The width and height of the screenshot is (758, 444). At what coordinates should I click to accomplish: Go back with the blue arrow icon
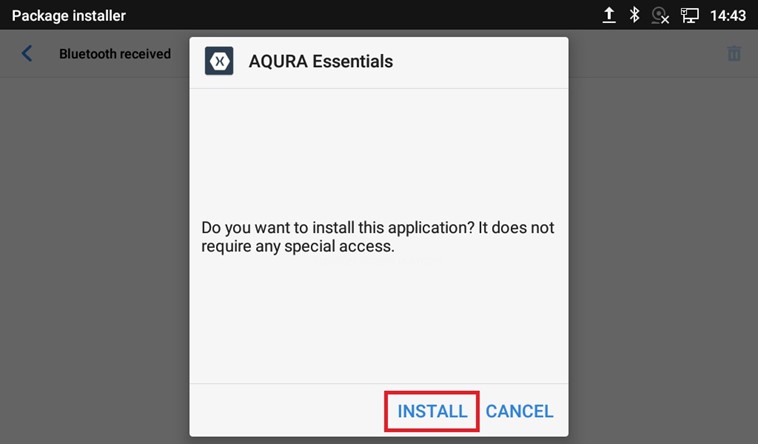click(x=27, y=53)
